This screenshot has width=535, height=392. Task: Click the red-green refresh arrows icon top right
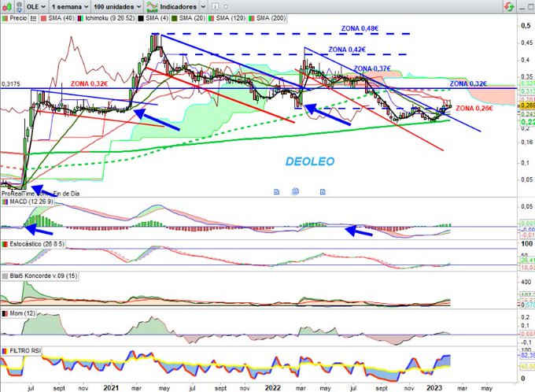pyautogui.click(x=509, y=6)
